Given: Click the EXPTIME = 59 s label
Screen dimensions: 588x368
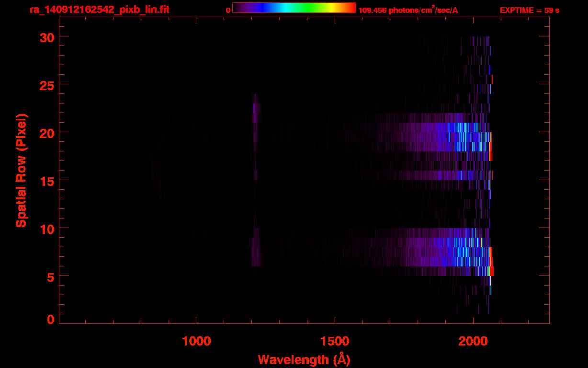Looking at the screenshot, I should coord(530,10).
